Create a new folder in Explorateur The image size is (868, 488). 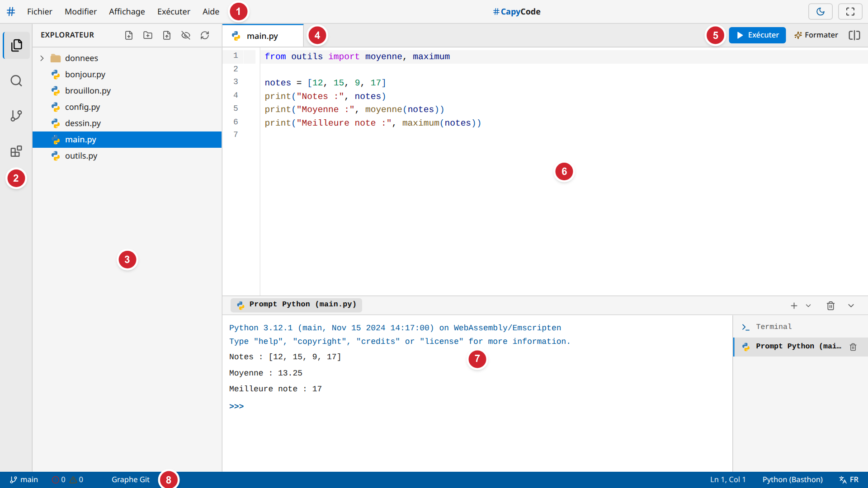click(x=148, y=35)
